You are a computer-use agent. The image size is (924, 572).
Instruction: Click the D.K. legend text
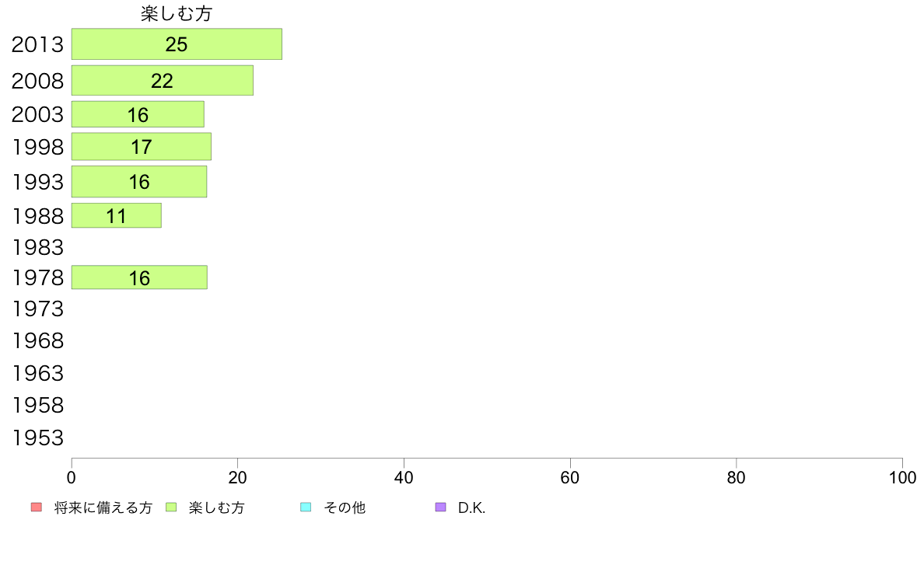point(471,507)
